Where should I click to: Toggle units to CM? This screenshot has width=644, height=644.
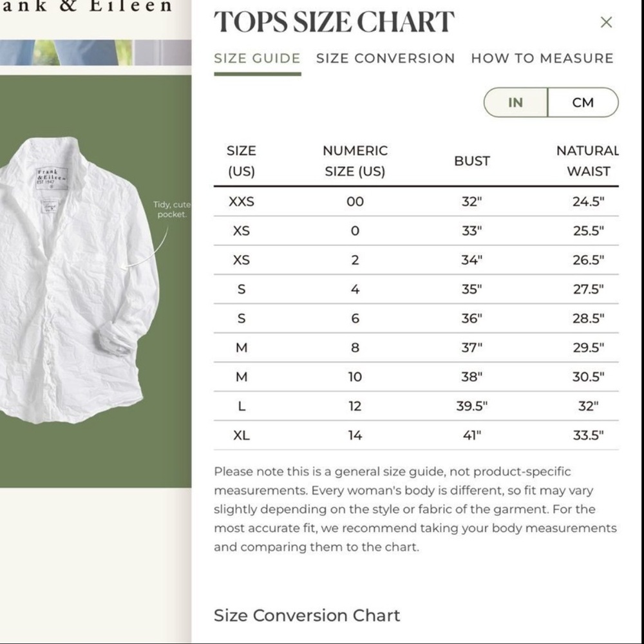583,102
